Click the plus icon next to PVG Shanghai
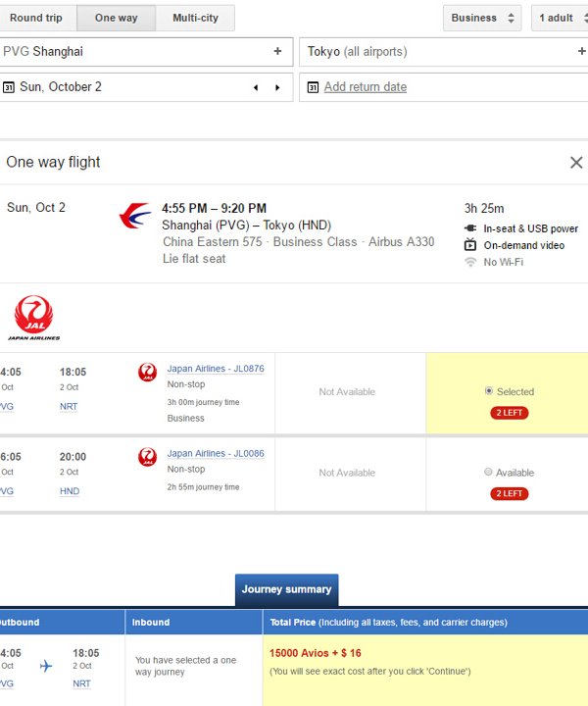Viewport: 588px width, 706px height. pos(277,51)
